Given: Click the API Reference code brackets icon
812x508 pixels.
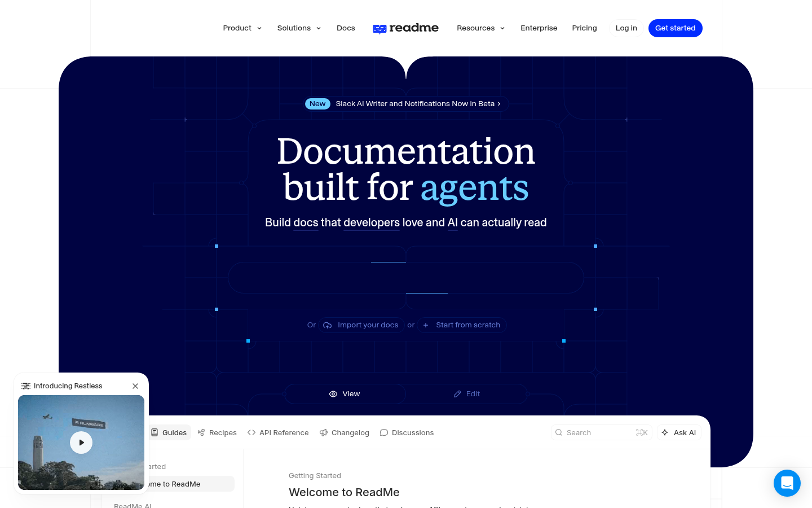Looking at the screenshot, I should tap(251, 432).
